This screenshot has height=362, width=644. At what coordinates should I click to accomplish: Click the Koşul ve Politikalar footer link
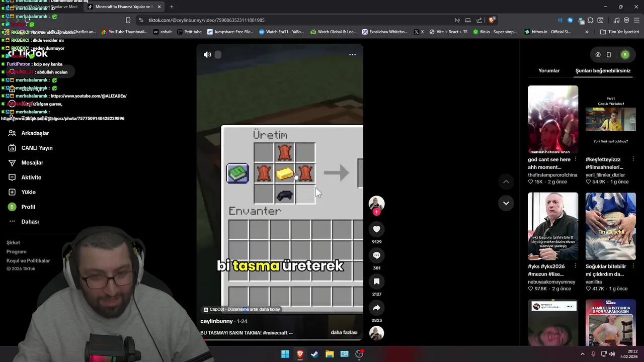[28, 261]
